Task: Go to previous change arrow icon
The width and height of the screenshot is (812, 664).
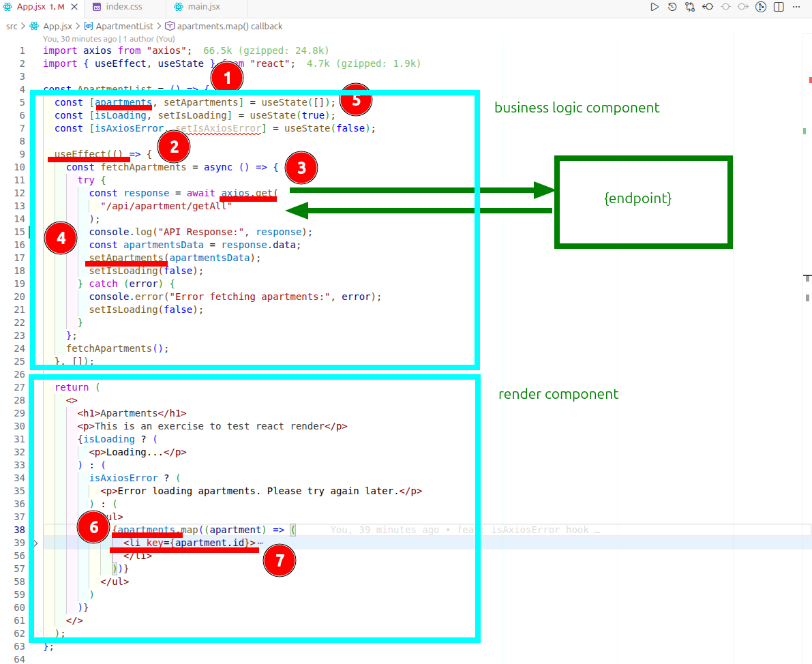Action: (708, 7)
